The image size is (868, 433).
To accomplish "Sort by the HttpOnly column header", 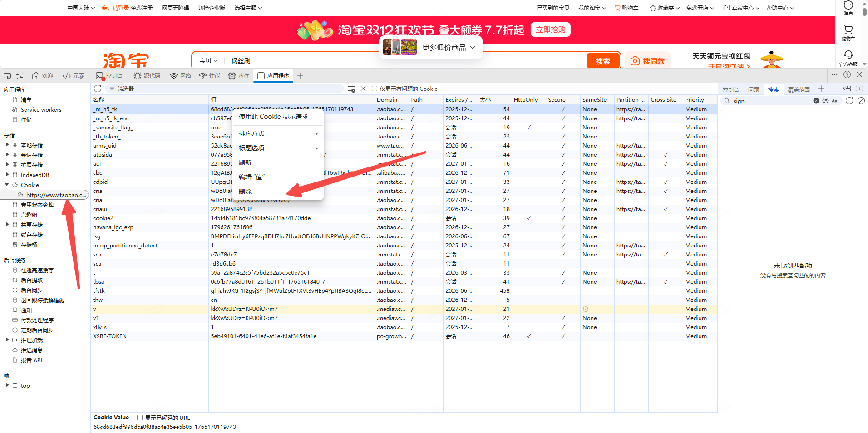I will [x=528, y=99].
